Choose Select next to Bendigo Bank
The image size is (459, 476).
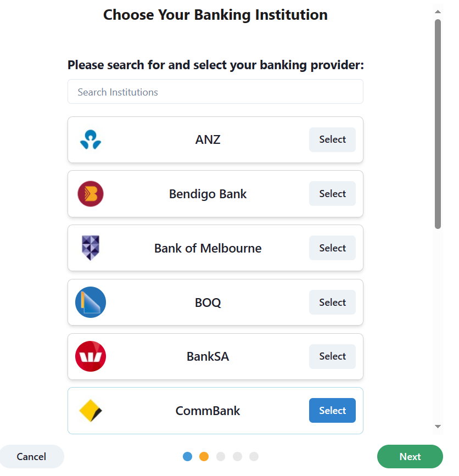(x=332, y=194)
